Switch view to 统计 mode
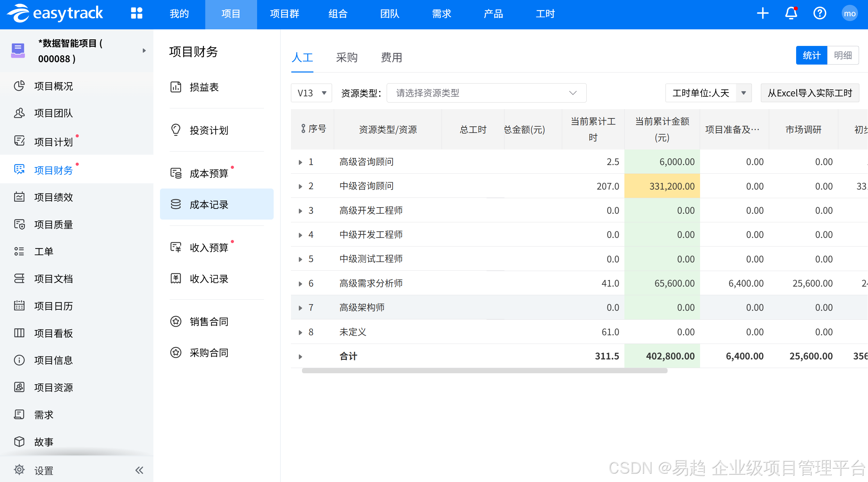Image resolution: width=868 pixels, height=482 pixels. [811, 55]
